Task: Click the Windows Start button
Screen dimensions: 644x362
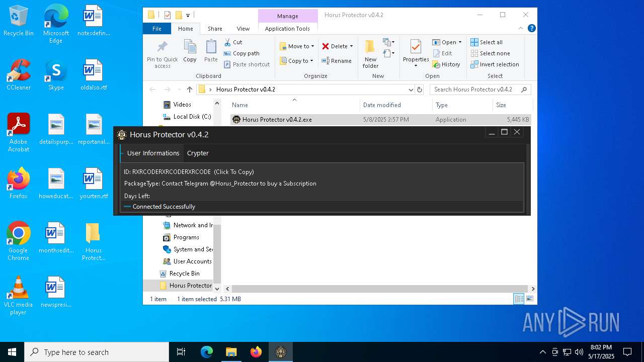Action: [x=12, y=352]
